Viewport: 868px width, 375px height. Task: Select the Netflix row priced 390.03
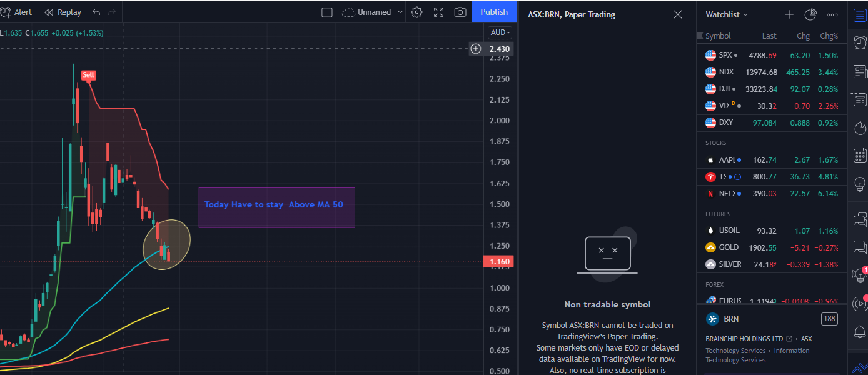(x=772, y=194)
